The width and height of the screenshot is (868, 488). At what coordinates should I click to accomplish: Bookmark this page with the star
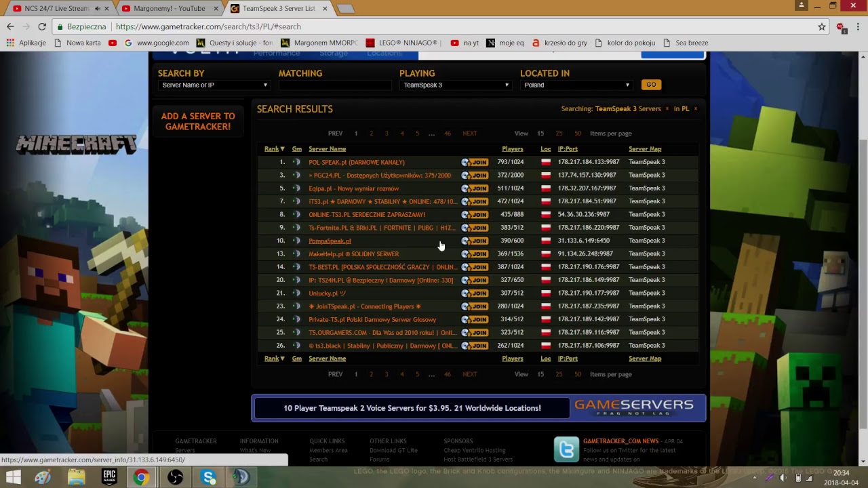click(822, 26)
